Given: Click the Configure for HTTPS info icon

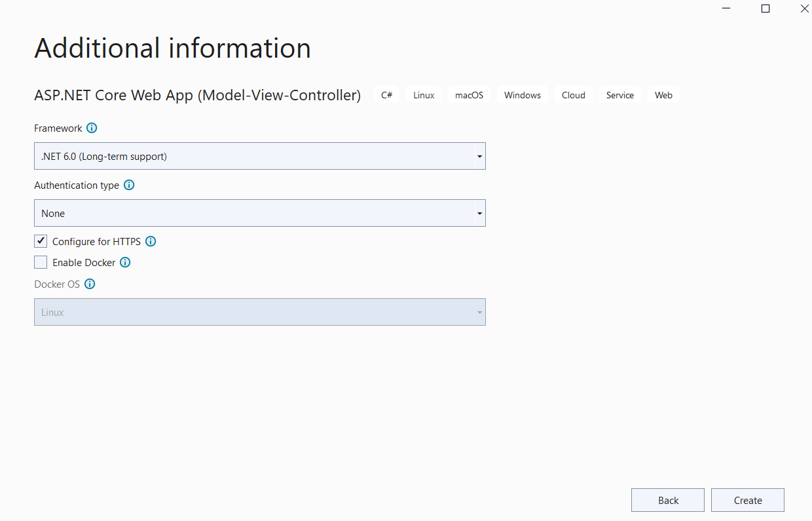Looking at the screenshot, I should pyautogui.click(x=151, y=242).
